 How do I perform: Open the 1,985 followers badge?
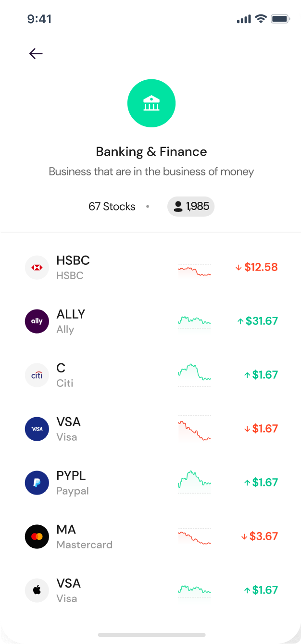coord(191,207)
